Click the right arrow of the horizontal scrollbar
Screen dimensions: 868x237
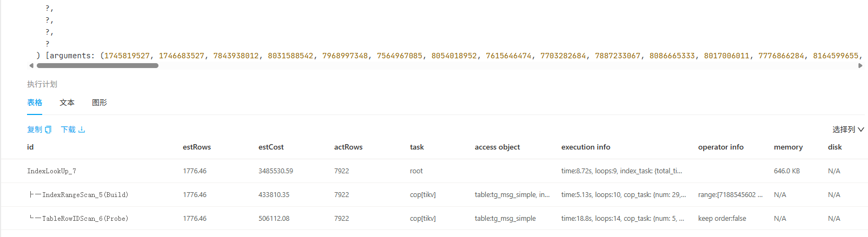[x=860, y=66]
